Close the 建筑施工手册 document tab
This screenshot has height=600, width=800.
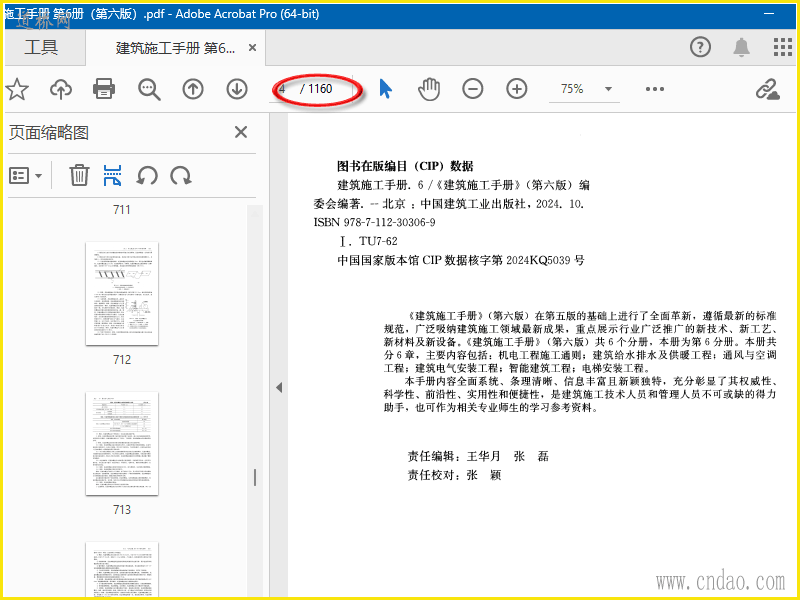tap(252, 47)
